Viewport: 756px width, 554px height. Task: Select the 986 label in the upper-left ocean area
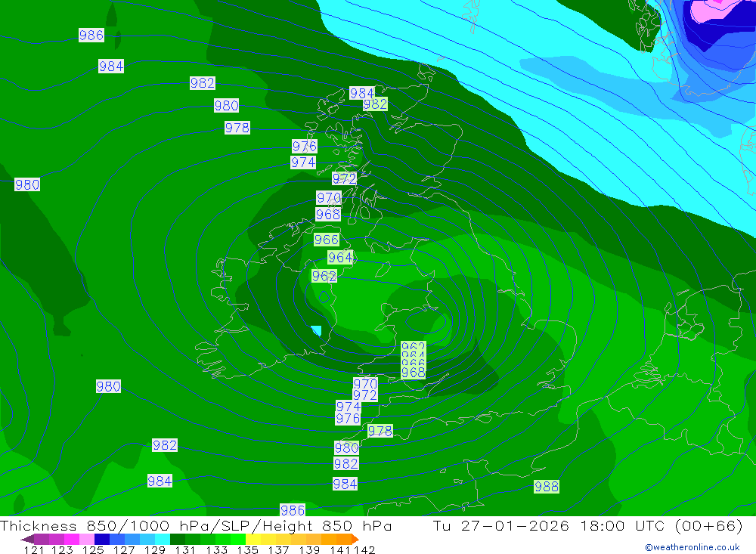pyautogui.click(x=91, y=36)
